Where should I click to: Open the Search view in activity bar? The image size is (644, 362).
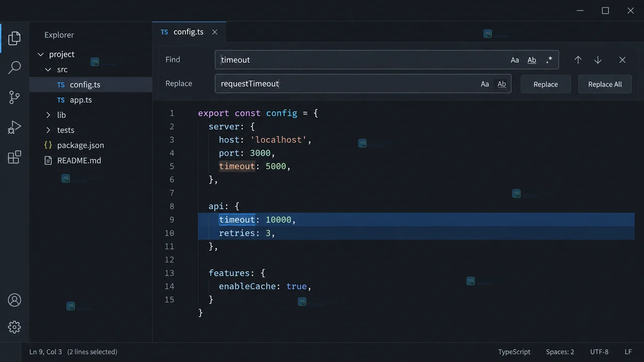tap(15, 67)
